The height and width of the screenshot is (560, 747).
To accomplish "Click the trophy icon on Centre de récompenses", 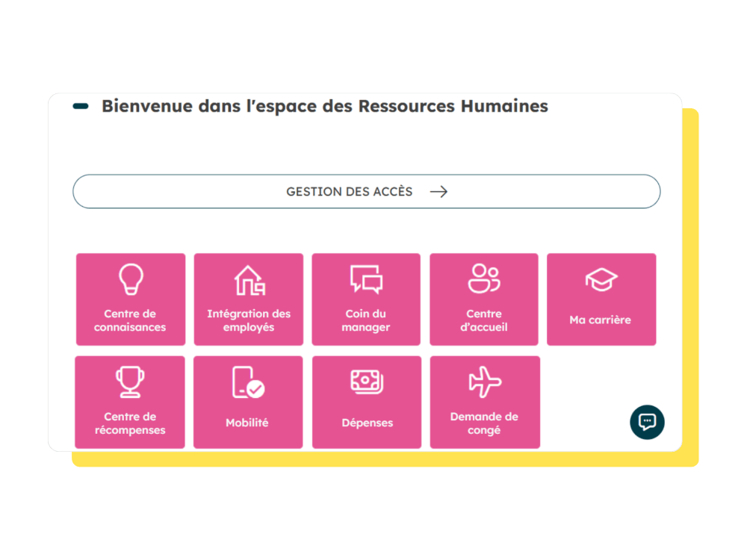I will pyautogui.click(x=130, y=382).
